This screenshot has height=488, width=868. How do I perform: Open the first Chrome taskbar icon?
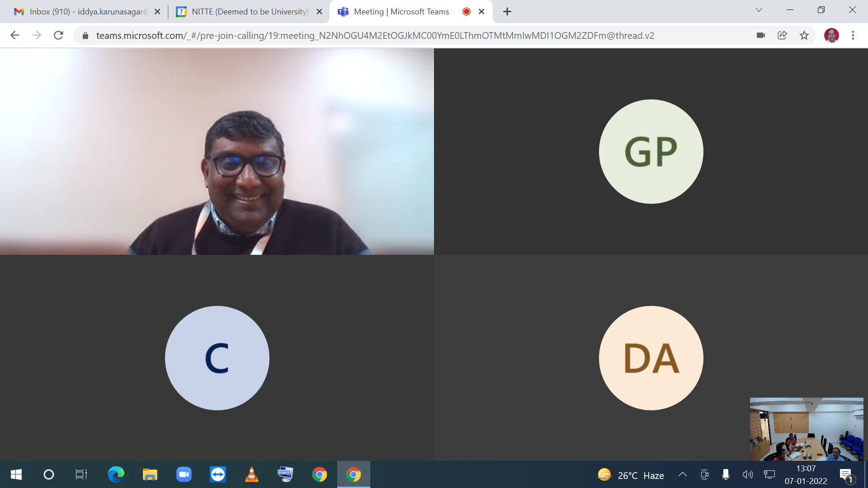coord(319,474)
